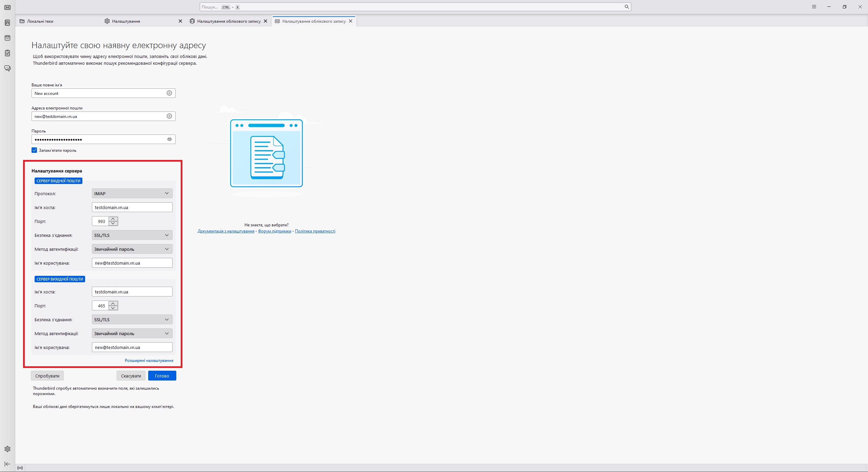Open the 'Розширені налаштування' link
The image size is (868, 472).
[x=149, y=361]
